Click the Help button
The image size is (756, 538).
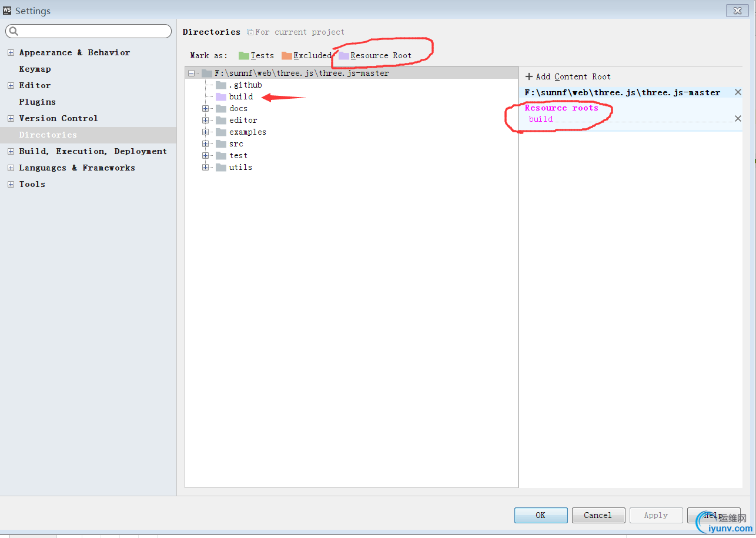714,515
